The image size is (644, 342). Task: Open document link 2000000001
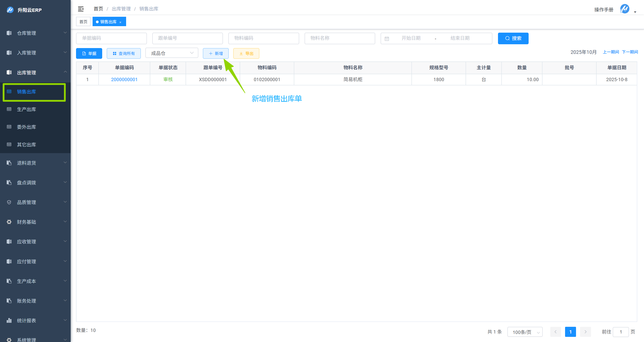coord(124,79)
